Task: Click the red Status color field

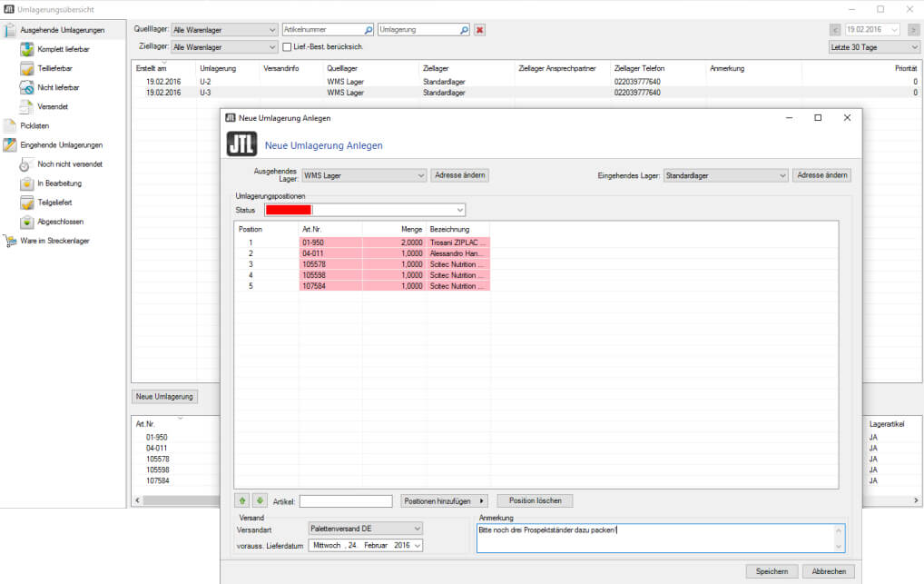Action: point(288,211)
